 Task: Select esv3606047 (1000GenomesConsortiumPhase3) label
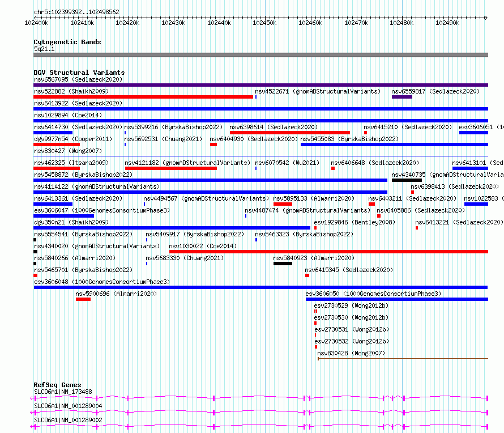tap(102, 210)
